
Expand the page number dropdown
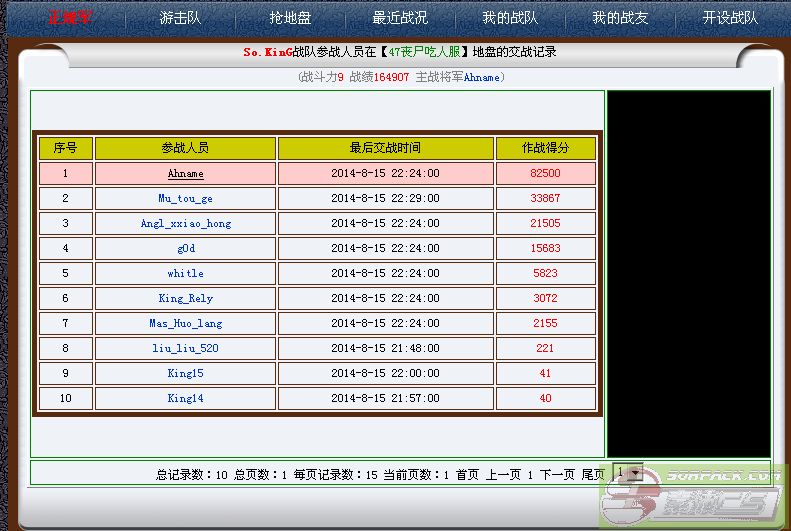[628, 472]
